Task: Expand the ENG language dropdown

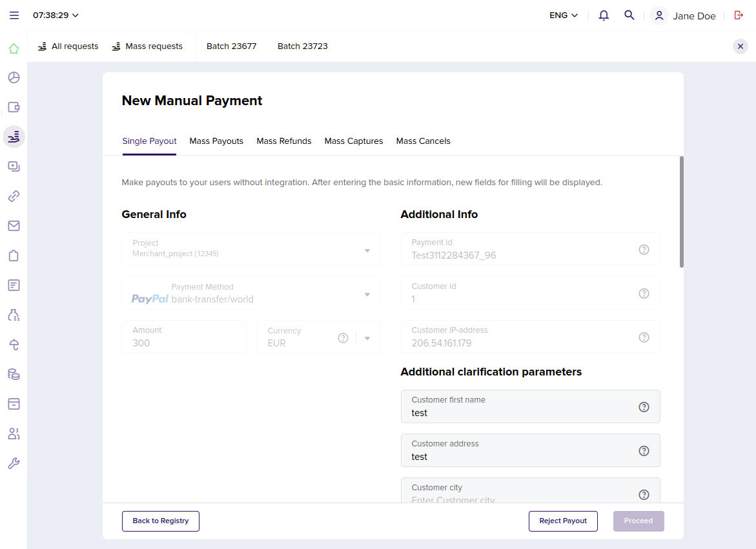Action: 563,15
